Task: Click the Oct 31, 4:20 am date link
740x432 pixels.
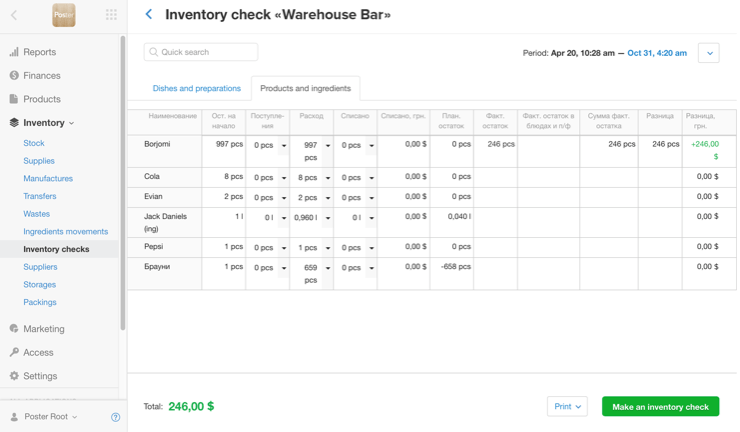Action: click(657, 53)
